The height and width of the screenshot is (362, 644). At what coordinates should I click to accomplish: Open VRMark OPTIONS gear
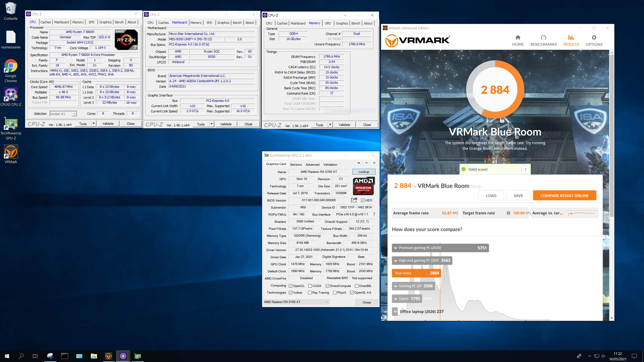pos(594,40)
